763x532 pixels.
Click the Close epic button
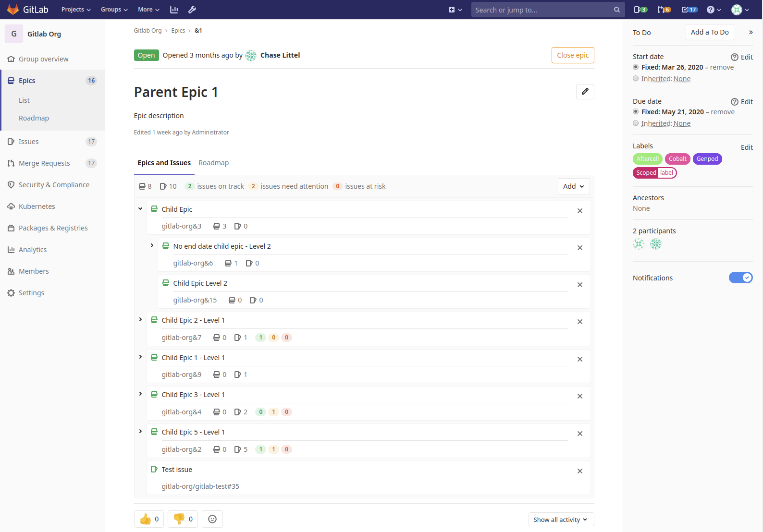(x=572, y=55)
